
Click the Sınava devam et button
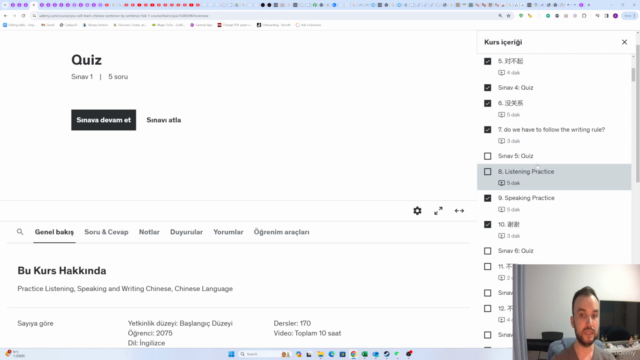pos(104,120)
